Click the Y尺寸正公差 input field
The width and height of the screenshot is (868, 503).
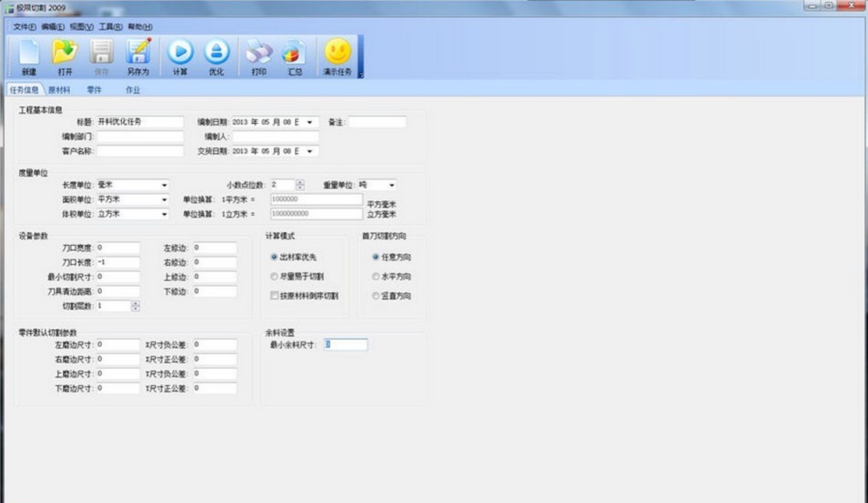click(215, 388)
